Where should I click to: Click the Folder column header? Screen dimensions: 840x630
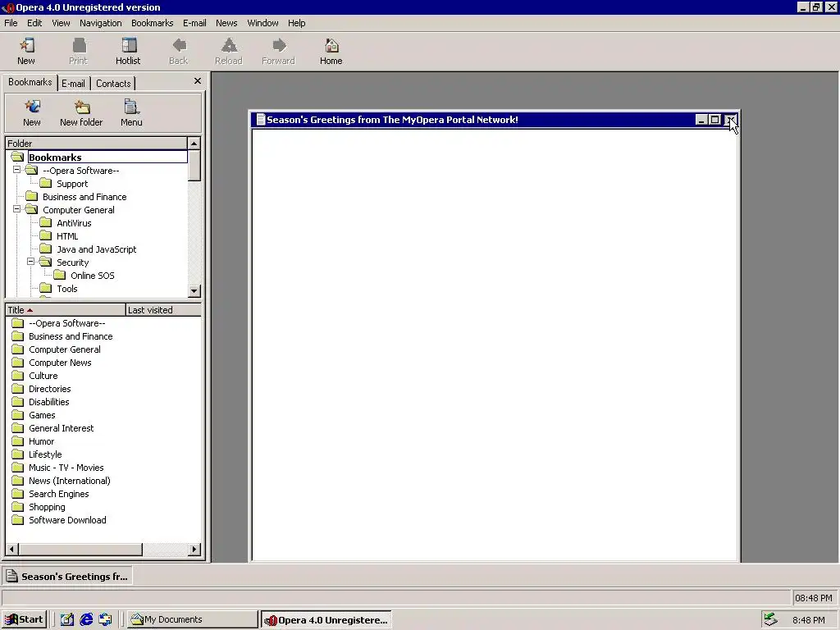pyautogui.click(x=97, y=144)
